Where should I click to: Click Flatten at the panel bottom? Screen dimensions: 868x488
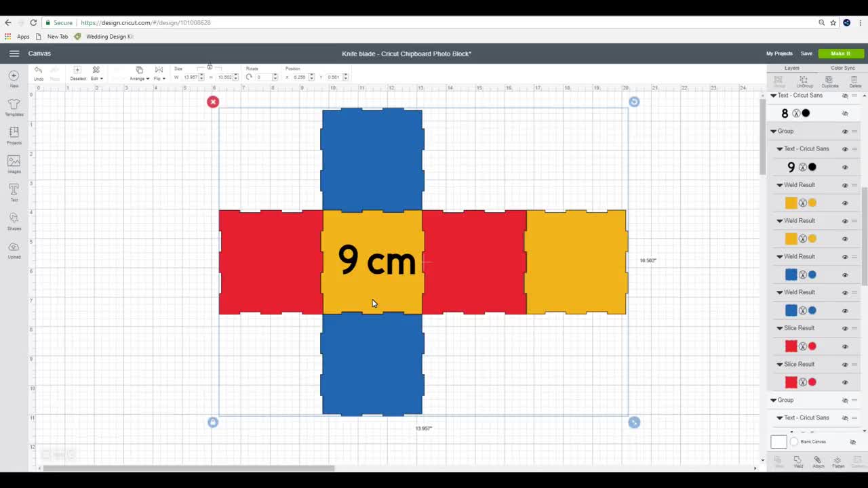838,462
